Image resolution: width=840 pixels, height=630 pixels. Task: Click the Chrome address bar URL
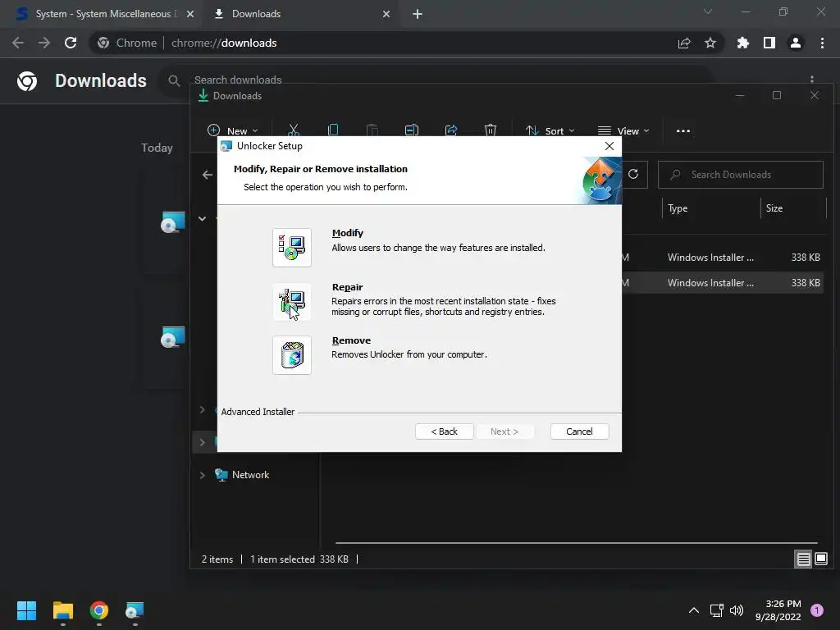224,43
